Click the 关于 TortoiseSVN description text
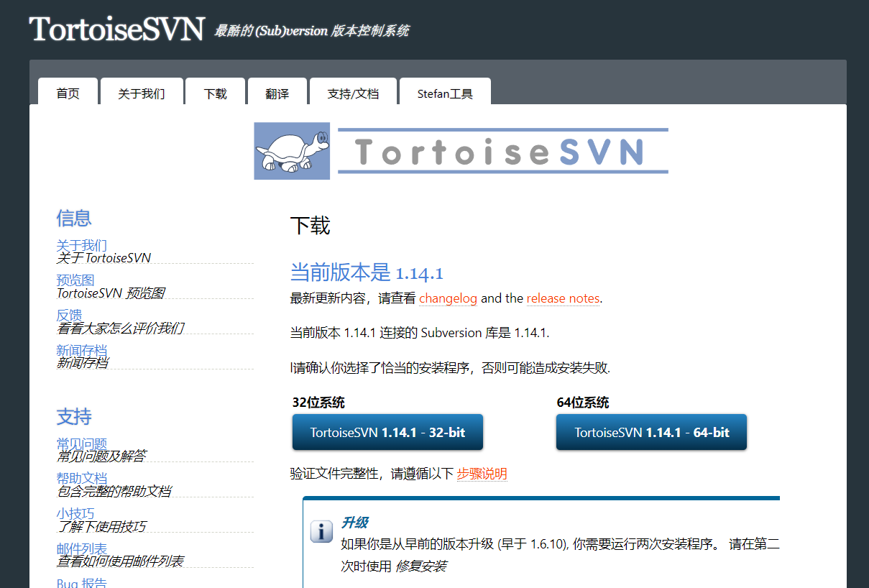Screen dimensions: 869x588 click(104, 258)
